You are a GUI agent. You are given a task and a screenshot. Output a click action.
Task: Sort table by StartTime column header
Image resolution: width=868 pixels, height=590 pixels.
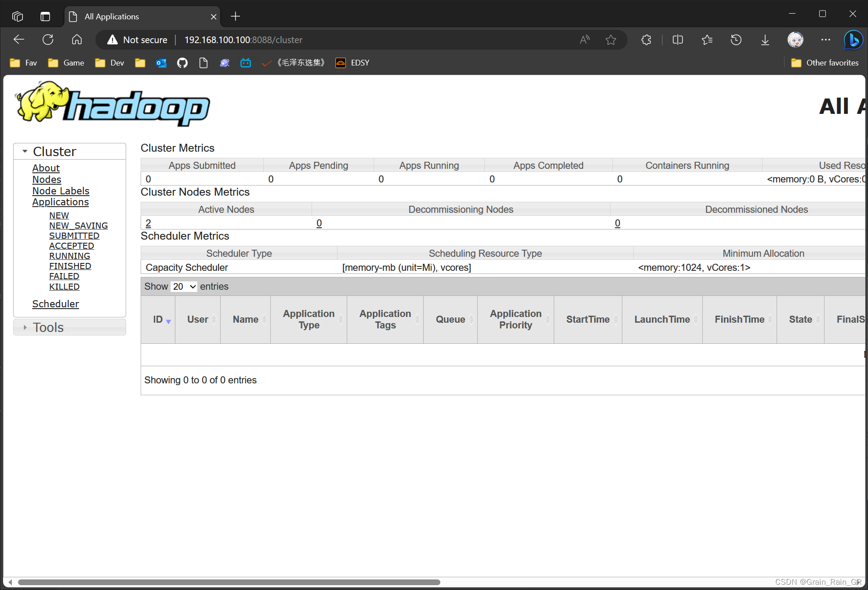[588, 320]
